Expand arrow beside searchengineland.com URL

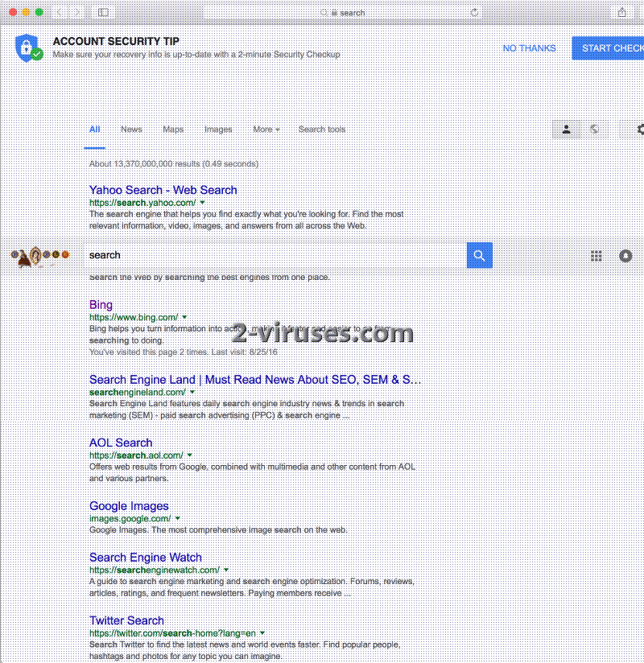click(192, 392)
